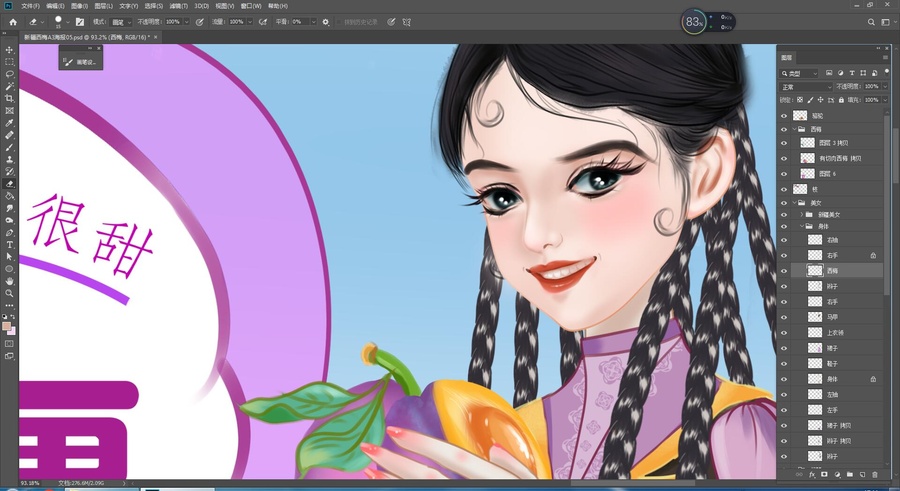Toggle layer filter on/off switch
Viewport: 900px width, 491px height.
tap(886, 72)
